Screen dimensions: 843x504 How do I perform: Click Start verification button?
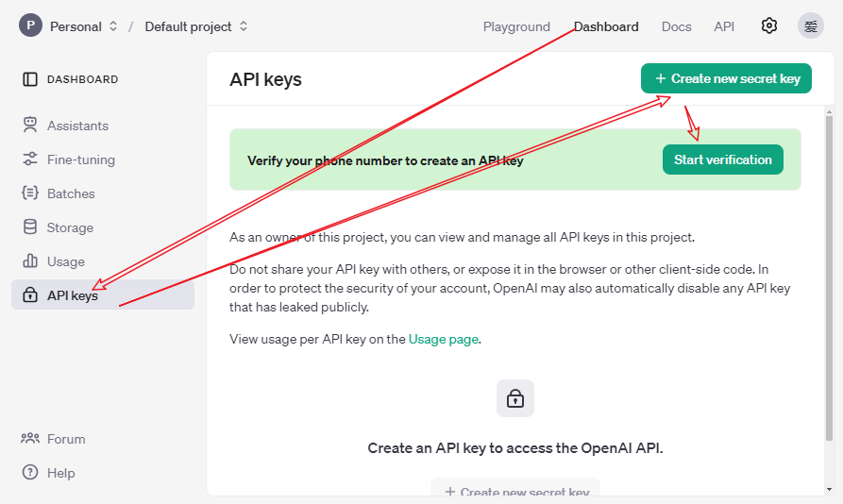pyautogui.click(x=722, y=160)
